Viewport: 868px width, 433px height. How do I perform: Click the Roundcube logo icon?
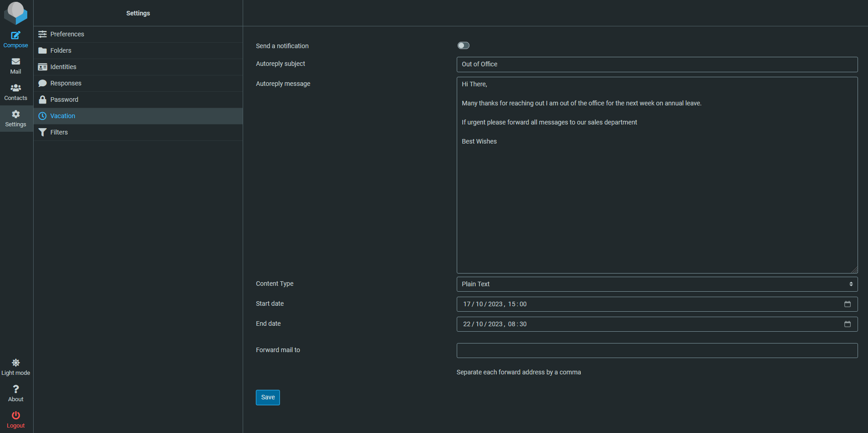point(15,13)
